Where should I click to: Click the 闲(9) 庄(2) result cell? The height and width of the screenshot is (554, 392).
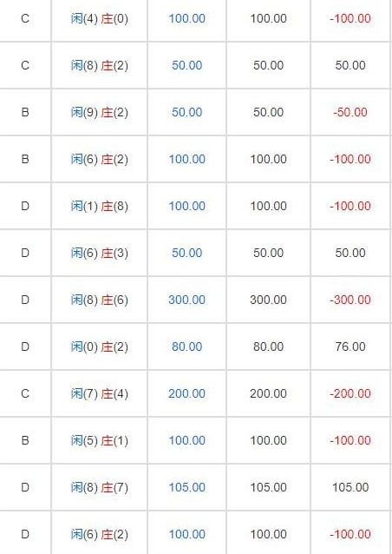(x=100, y=112)
